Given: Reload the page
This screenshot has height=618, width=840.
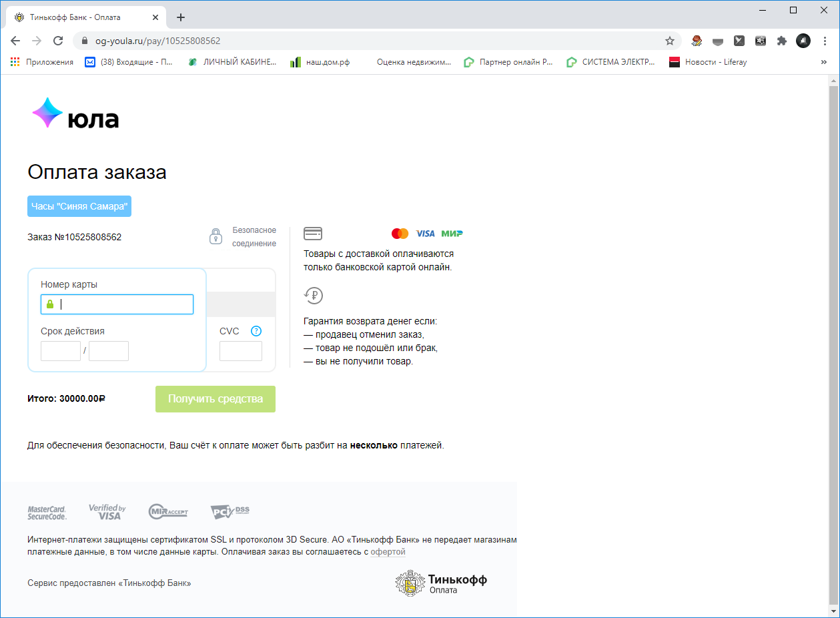Looking at the screenshot, I should click(58, 41).
